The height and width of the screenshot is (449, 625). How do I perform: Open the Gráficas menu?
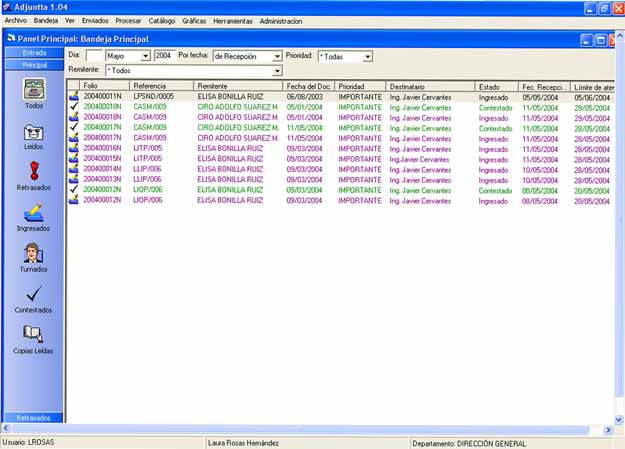pyautogui.click(x=194, y=21)
